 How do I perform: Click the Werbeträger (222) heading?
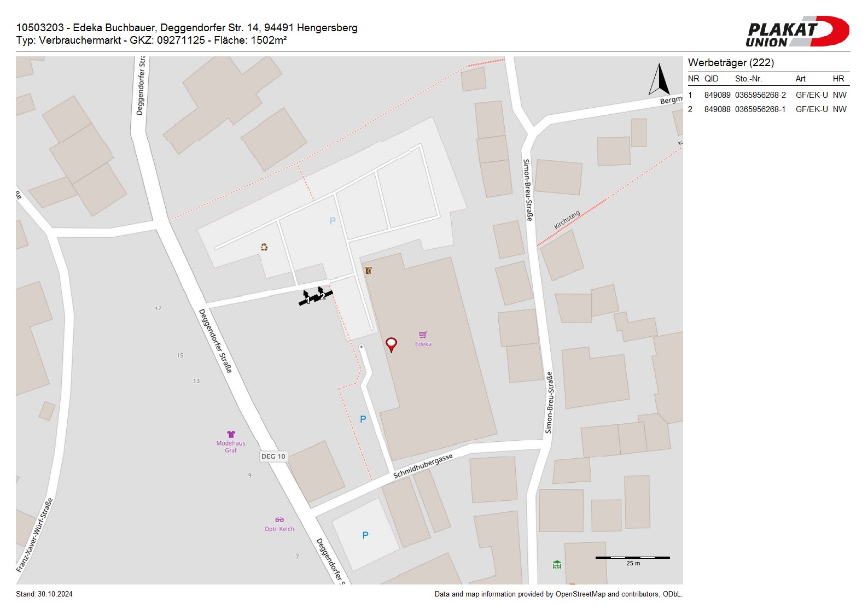point(731,63)
